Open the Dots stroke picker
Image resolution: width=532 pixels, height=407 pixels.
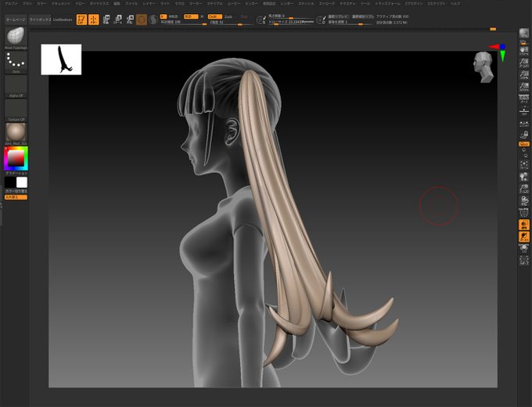point(16,62)
